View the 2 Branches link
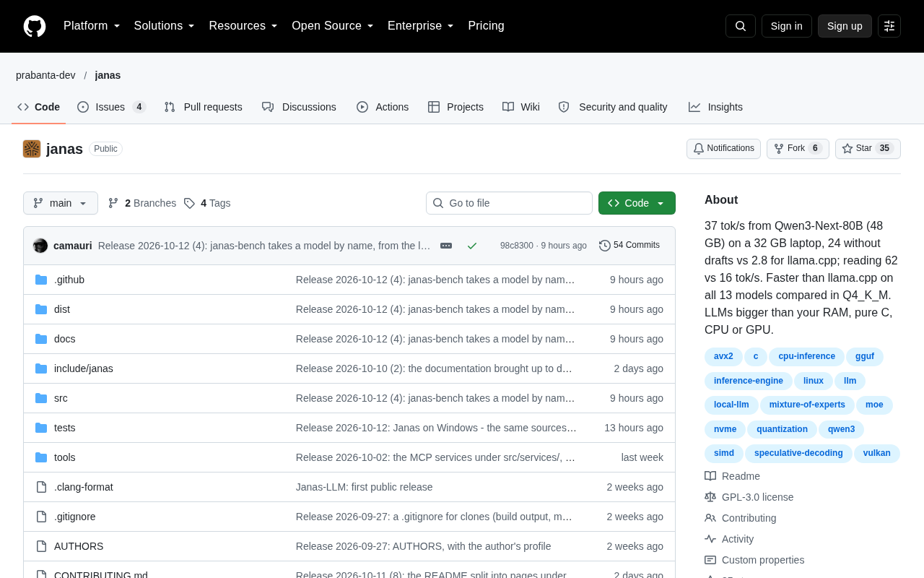Viewport: 924px width, 578px height. [x=142, y=203]
